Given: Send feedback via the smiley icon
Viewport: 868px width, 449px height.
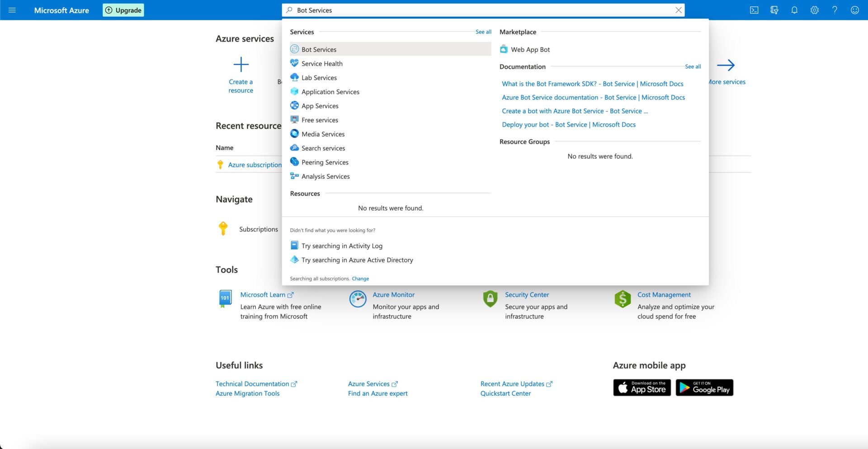Looking at the screenshot, I should pos(855,9).
